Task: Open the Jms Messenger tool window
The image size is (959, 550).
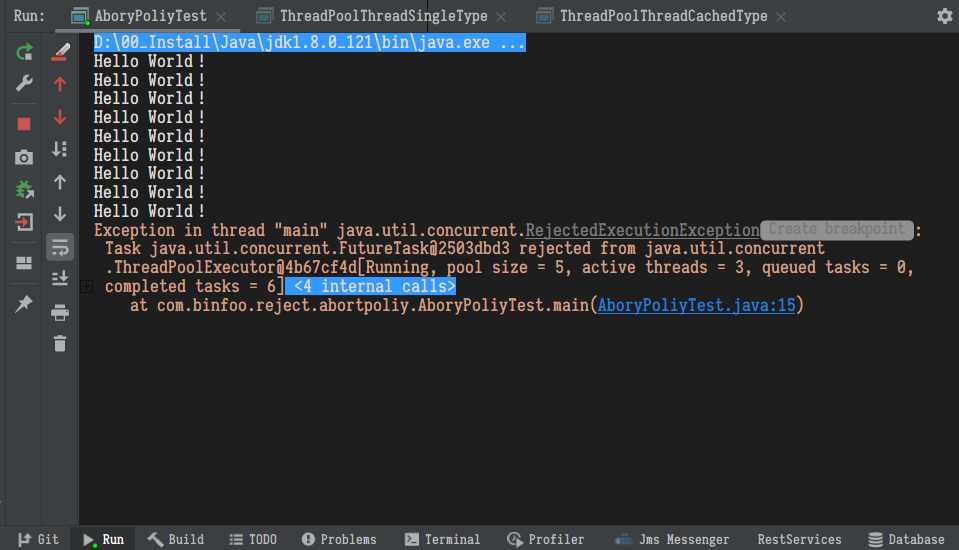Action: click(x=672, y=539)
